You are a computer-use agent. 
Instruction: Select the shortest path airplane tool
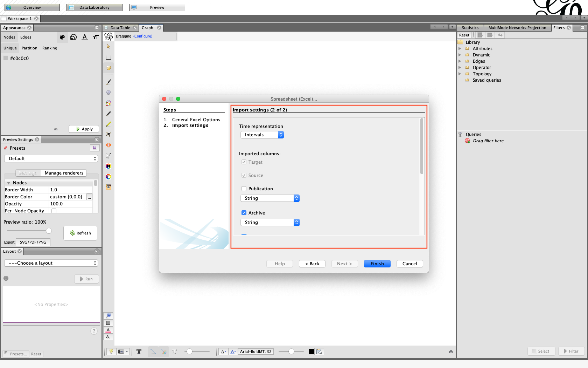(x=108, y=135)
